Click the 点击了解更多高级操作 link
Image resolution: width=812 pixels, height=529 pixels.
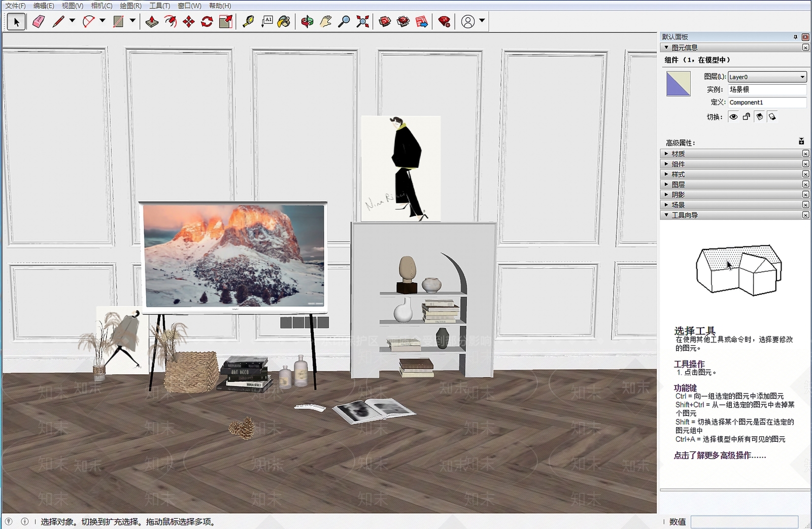pos(720,455)
